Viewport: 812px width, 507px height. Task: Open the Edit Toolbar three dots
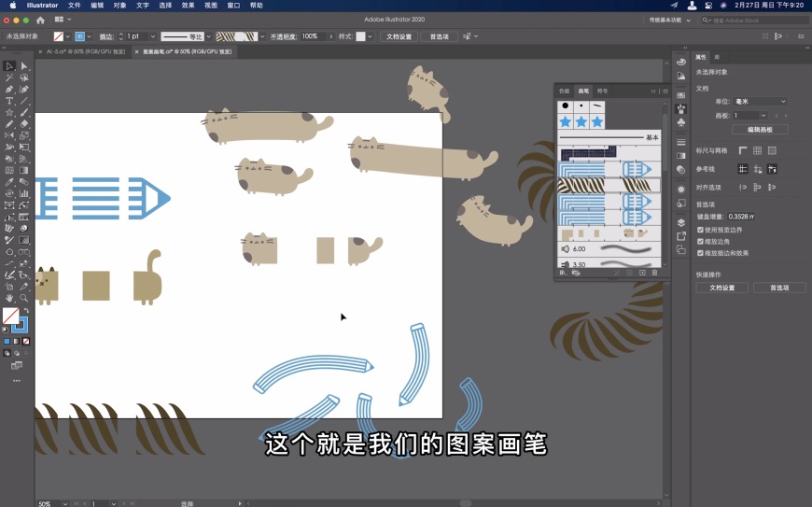click(17, 381)
